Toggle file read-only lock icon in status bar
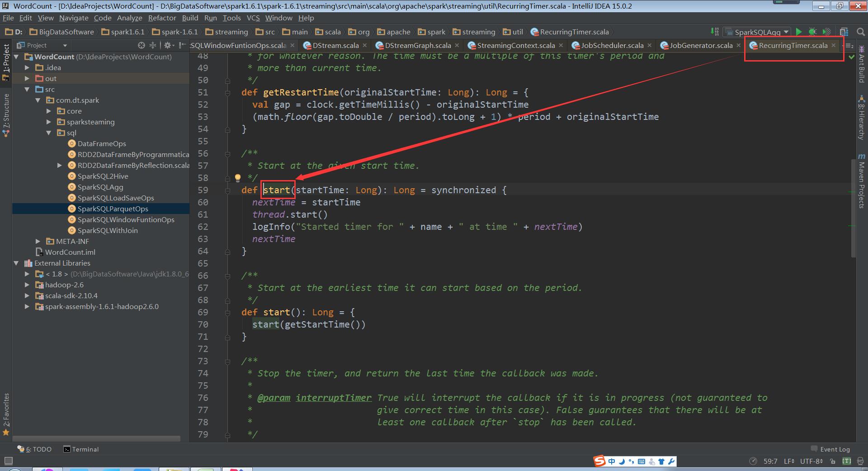Screen dimensions: 868x471 coord(833,461)
